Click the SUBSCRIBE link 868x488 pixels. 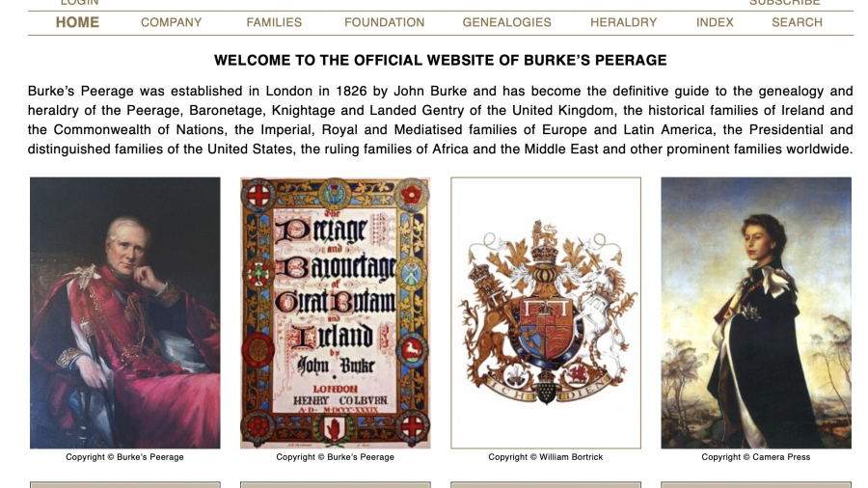point(784,3)
